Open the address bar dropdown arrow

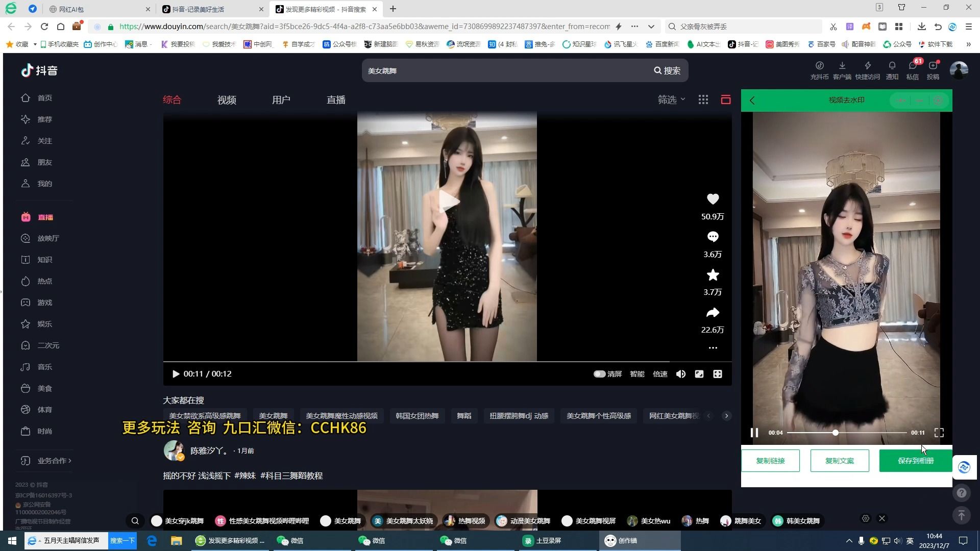(651, 27)
